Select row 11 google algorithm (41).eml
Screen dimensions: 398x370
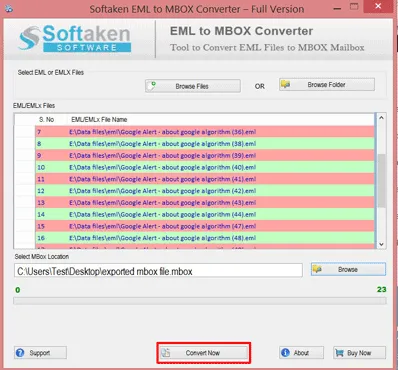click(x=205, y=179)
